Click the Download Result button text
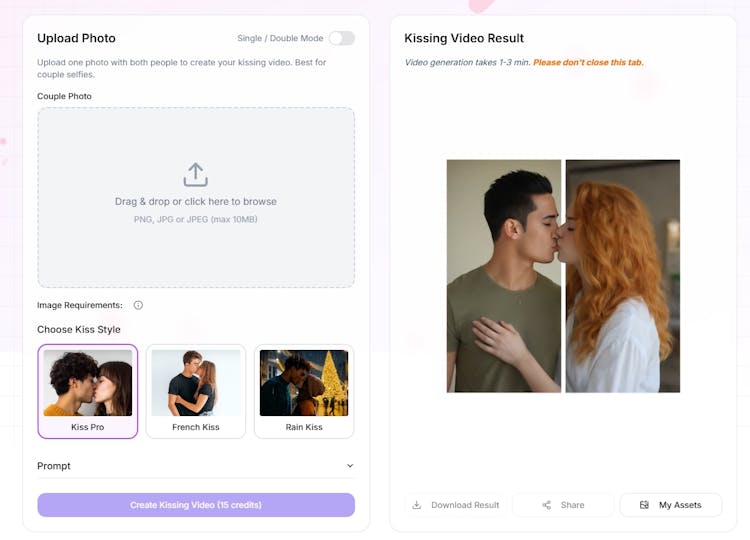The height and width of the screenshot is (540, 750). coord(465,505)
